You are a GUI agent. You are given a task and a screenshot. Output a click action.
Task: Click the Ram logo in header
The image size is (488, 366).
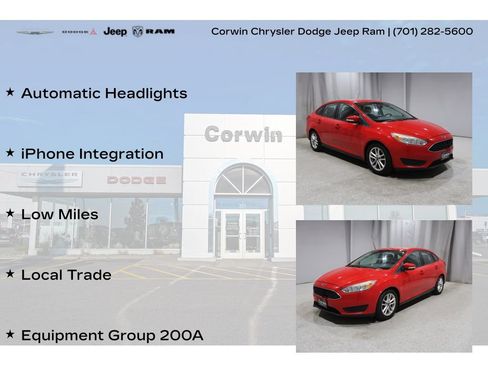[x=154, y=32]
